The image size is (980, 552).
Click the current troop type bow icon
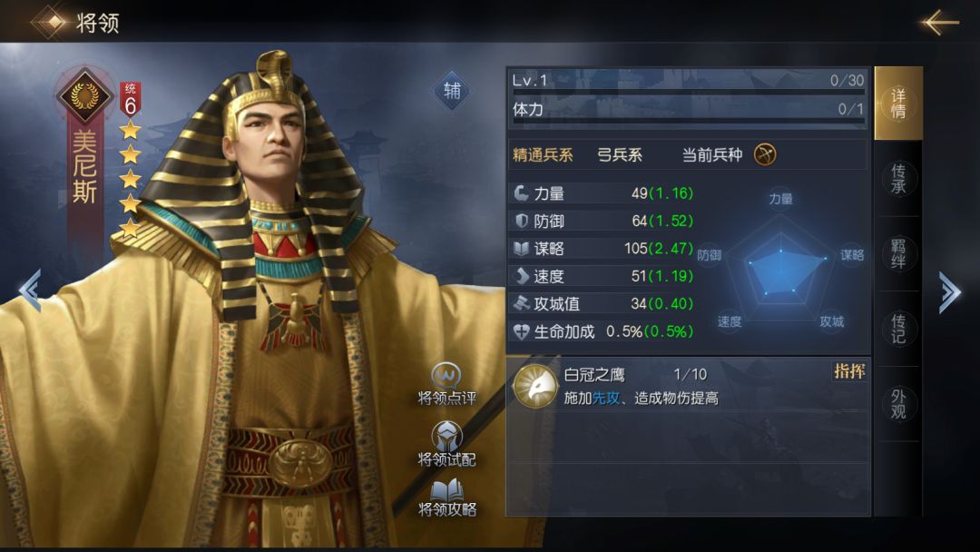coord(765,154)
